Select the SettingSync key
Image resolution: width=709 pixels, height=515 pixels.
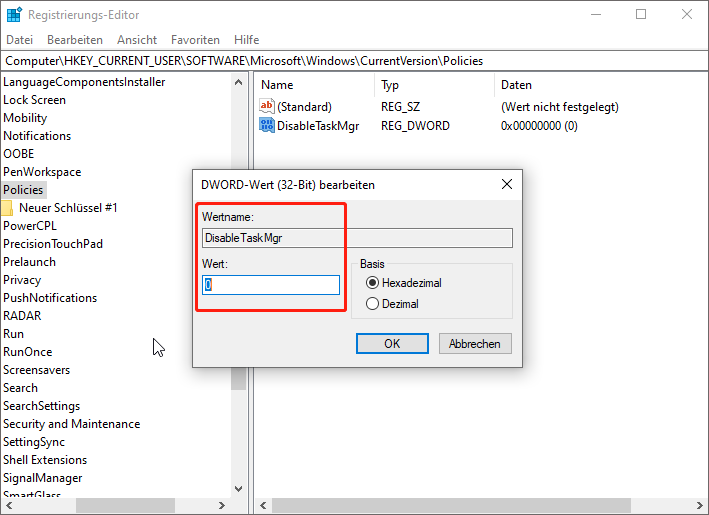(34, 442)
